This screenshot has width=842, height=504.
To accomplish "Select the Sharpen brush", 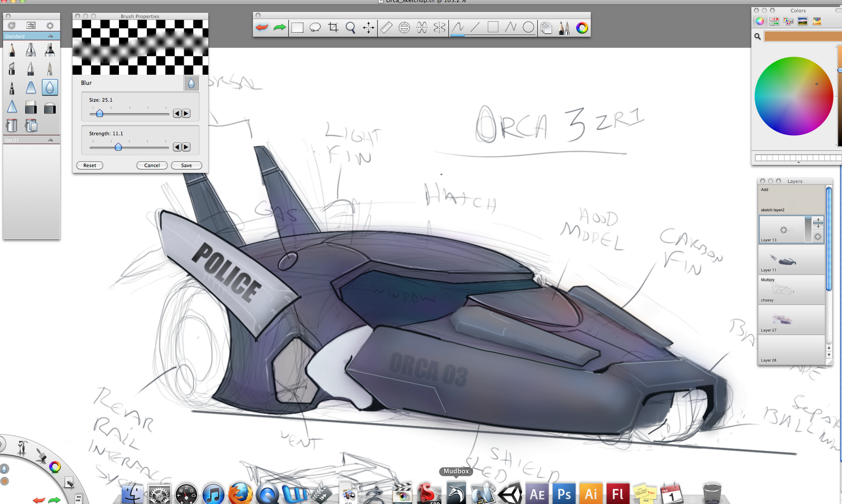I will point(12,107).
